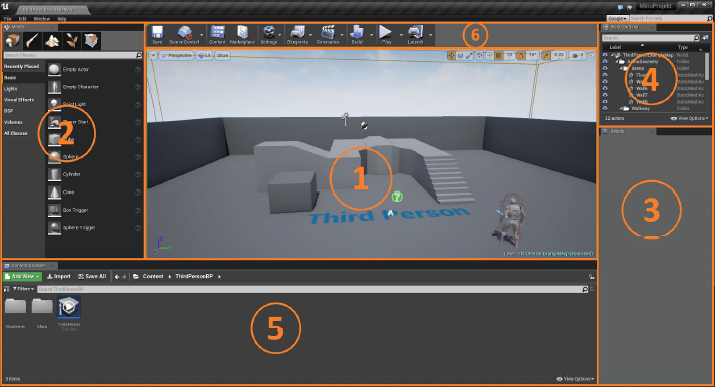Open the Cinematics dropdown arrow

pos(342,35)
